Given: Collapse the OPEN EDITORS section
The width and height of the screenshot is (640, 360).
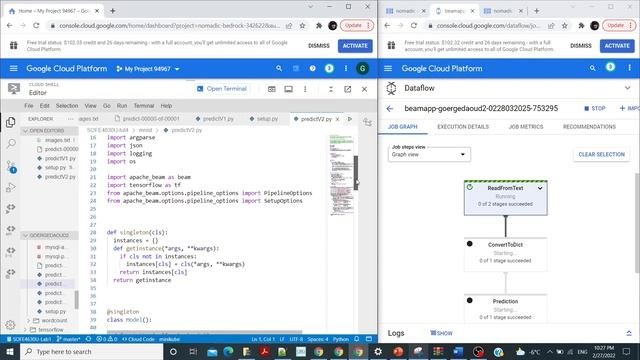Looking at the screenshot, I should tap(49, 131).
